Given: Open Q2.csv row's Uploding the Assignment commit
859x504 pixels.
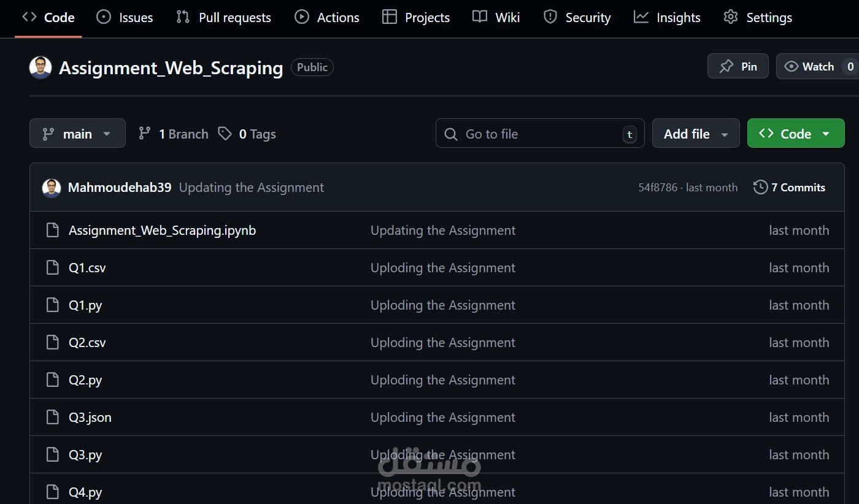Looking at the screenshot, I should [443, 343].
